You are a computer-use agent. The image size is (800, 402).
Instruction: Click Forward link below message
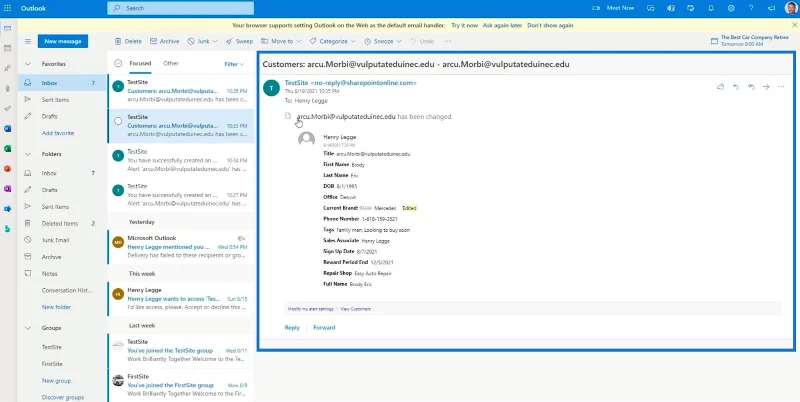pos(324,328)
